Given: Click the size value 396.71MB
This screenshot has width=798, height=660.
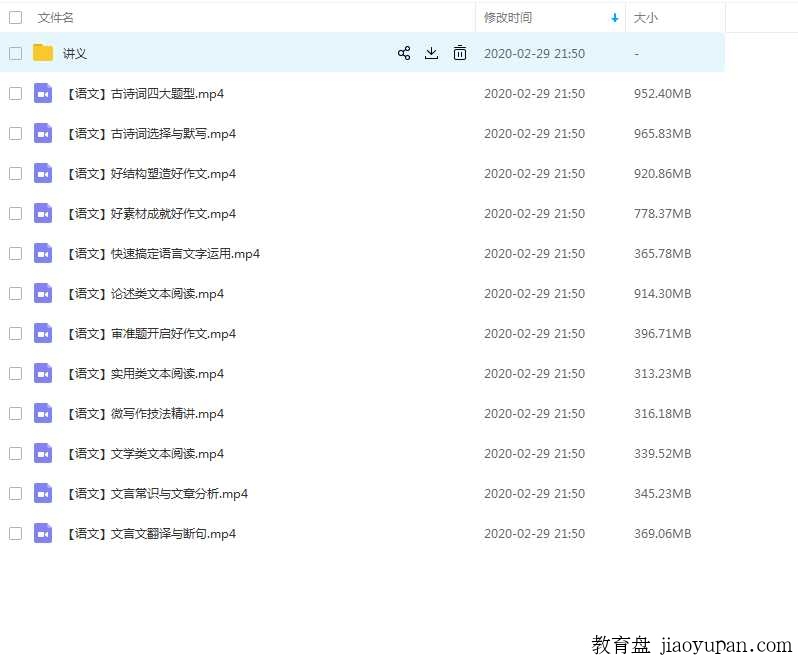Looking at the screenshot, I should tap(662, 334).
